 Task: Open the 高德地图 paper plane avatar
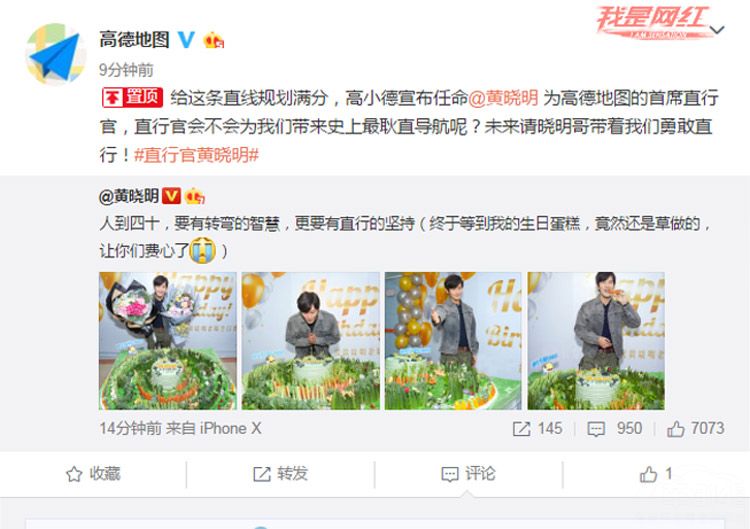[55, 54]
